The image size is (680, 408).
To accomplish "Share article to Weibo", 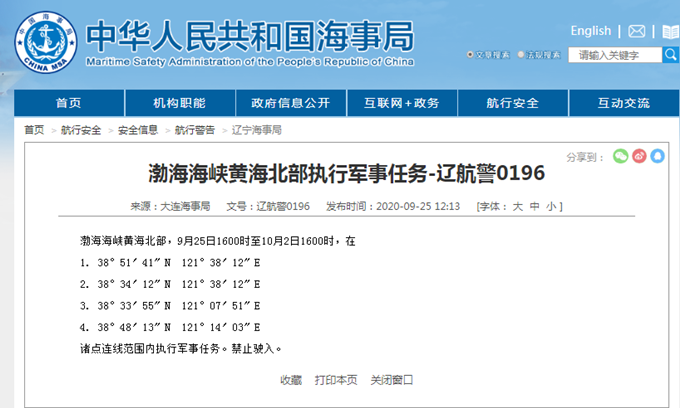I will coord(639,156).
